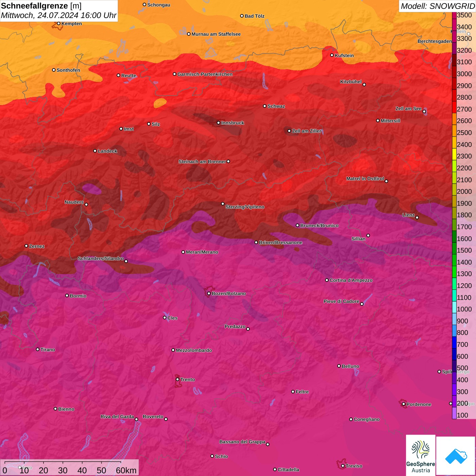476x476 pixels.
Task: Click the Schneefallgrenze [m] title
Action: (x=41, y=6)
